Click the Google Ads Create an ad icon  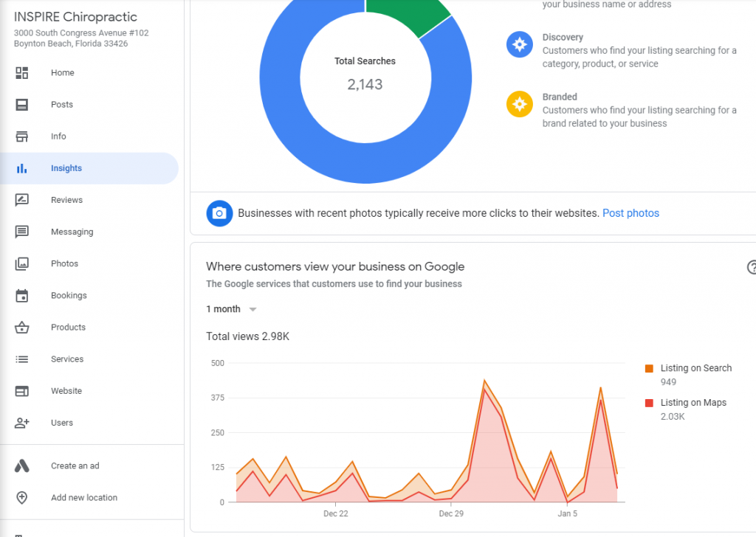coord(21,465)
